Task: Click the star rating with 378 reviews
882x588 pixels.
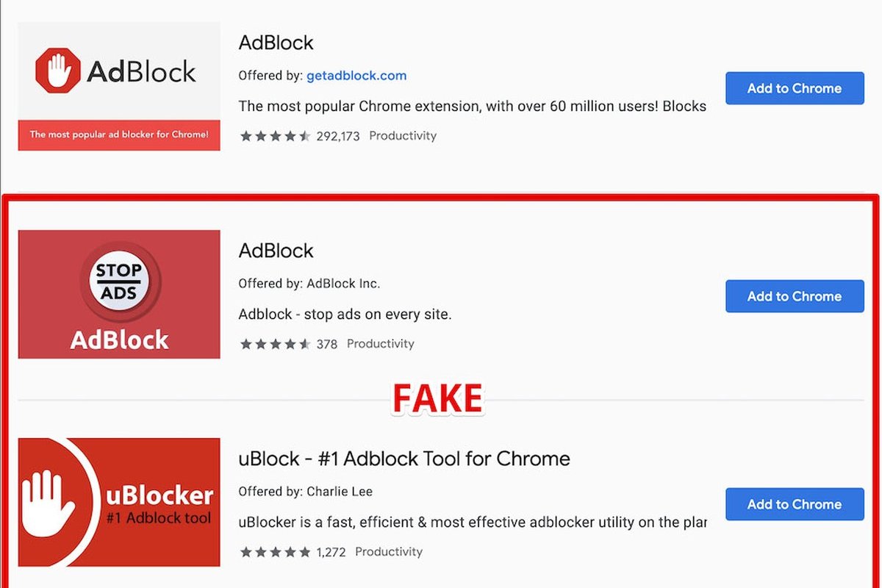Action: (275, 344)
